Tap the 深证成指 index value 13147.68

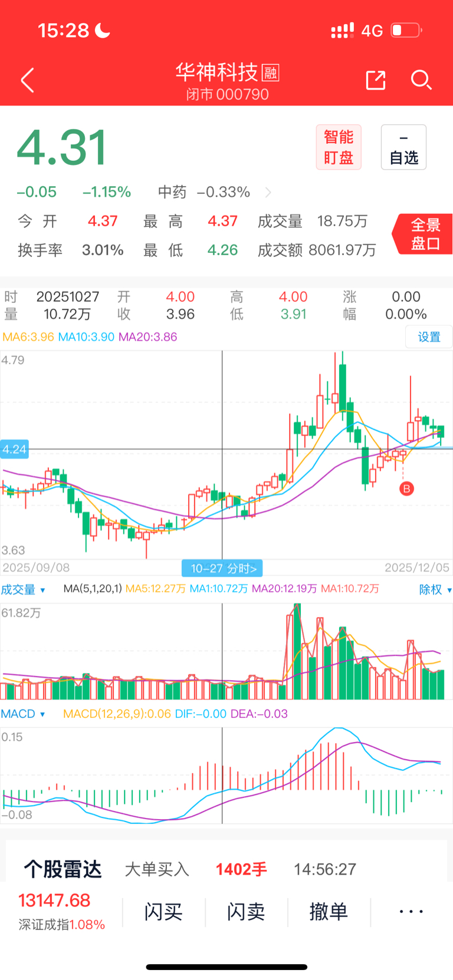(x=54, y=900)
